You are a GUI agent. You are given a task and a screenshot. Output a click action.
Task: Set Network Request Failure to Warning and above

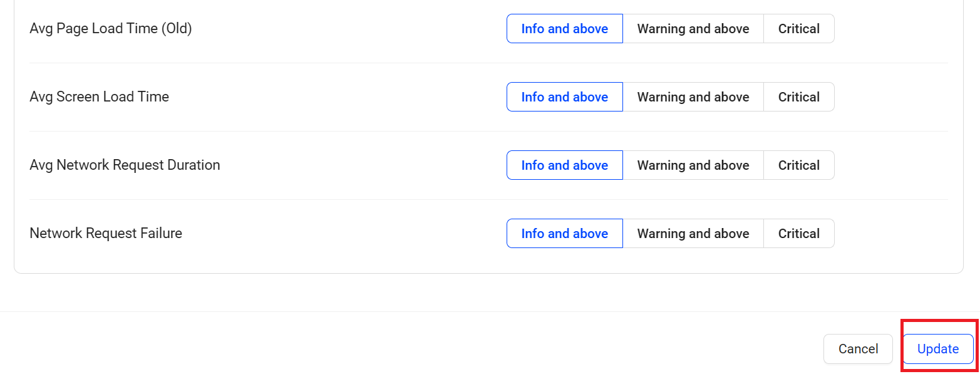click(693, 234)
